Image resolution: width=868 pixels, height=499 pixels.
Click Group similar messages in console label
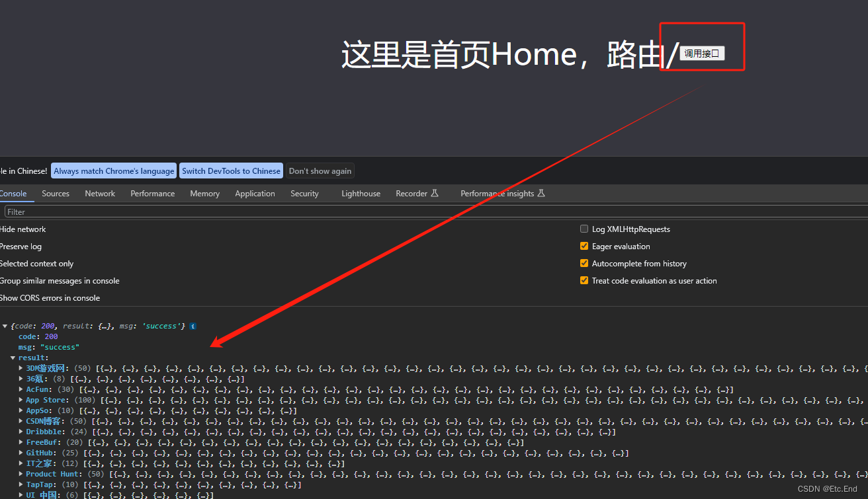tap(60, 281)
